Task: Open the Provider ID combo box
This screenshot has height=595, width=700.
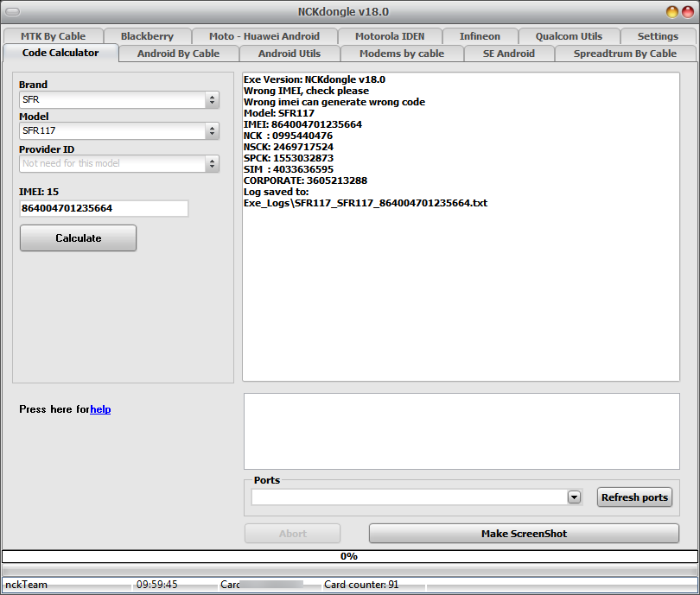Action: point(119,164)
